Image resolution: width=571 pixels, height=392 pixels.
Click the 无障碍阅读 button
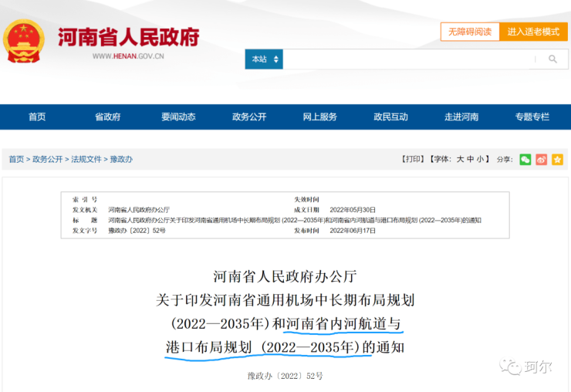click(x=469, y=32)
